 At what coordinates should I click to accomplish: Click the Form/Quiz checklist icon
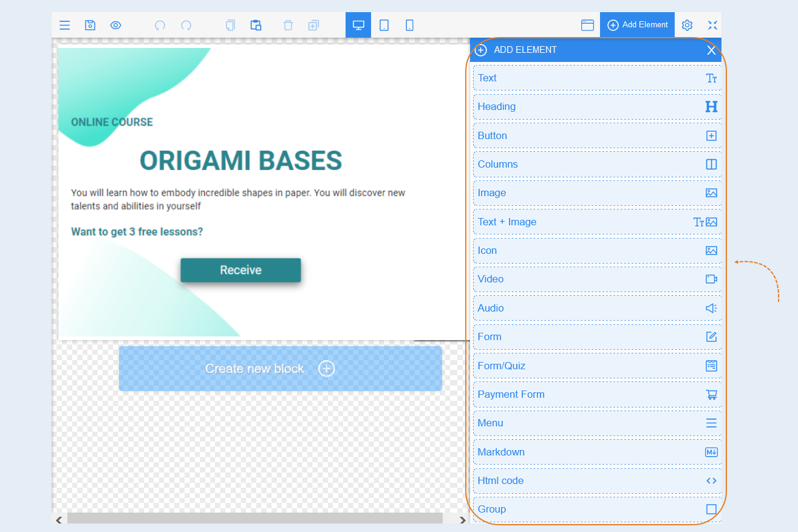[711, 366]
